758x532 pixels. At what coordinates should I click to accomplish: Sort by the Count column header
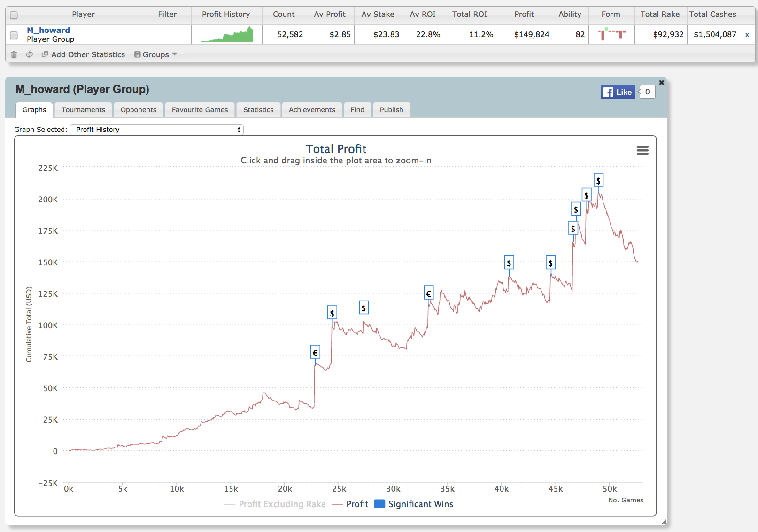pos(284,15)
